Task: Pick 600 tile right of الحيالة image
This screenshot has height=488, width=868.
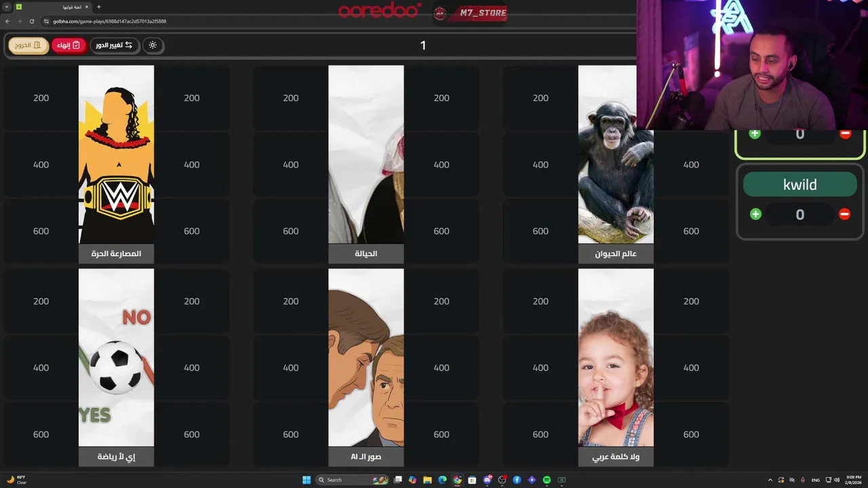Action: [441, 231]
